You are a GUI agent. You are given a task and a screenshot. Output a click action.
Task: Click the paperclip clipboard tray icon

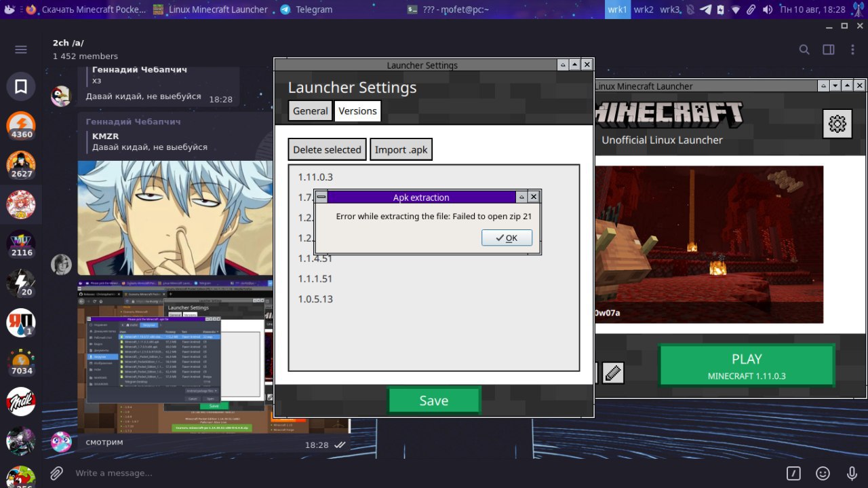751,10
